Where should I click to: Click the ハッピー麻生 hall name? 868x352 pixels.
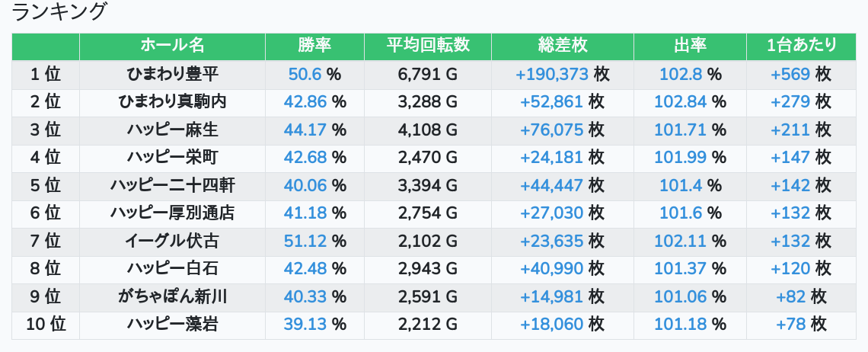pyautogui.click(x=172, y=130)
